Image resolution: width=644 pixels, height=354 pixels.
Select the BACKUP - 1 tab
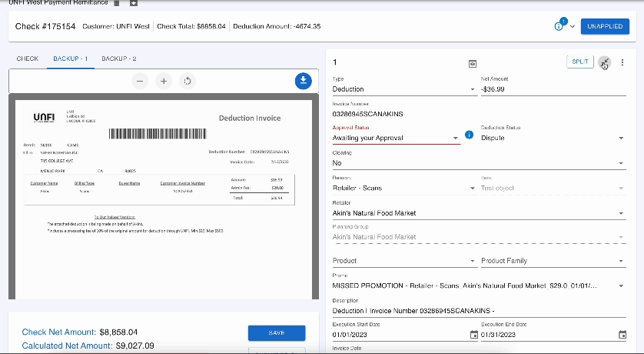(71, 58)
